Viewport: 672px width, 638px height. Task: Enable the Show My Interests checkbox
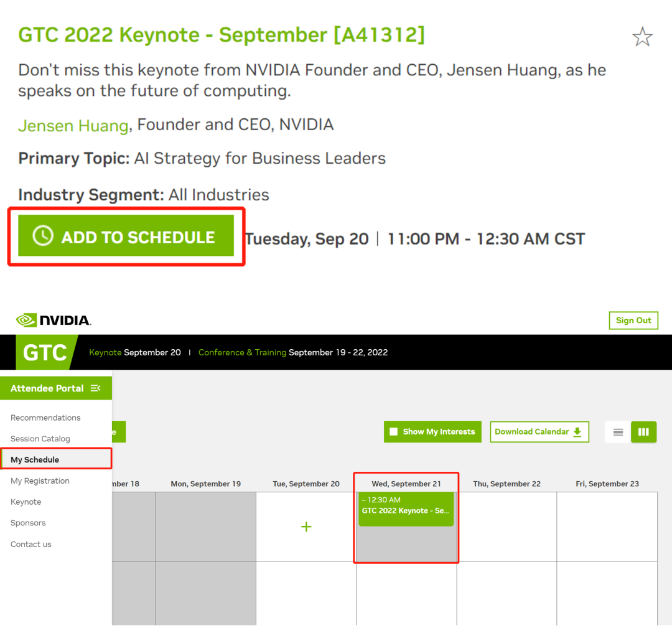394,432
